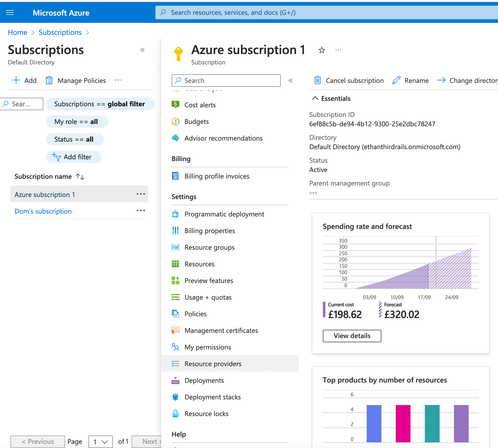Click the Manage Policies clipboard icon
The width and height of the screenshot is (498, 448).
tap(49, 80)
